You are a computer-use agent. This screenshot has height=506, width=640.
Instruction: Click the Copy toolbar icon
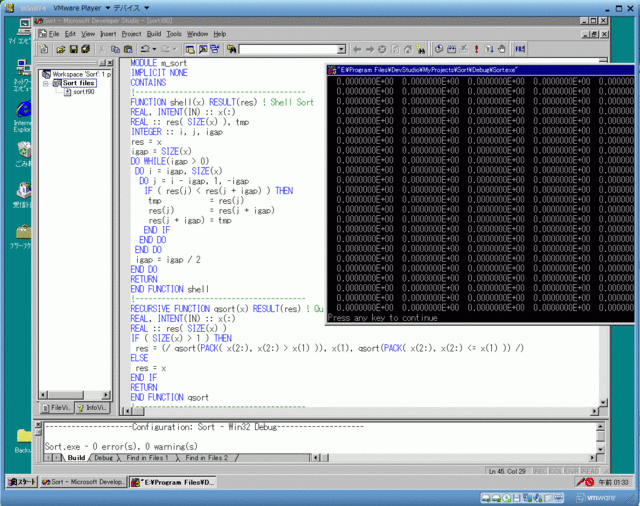[116, 49]
